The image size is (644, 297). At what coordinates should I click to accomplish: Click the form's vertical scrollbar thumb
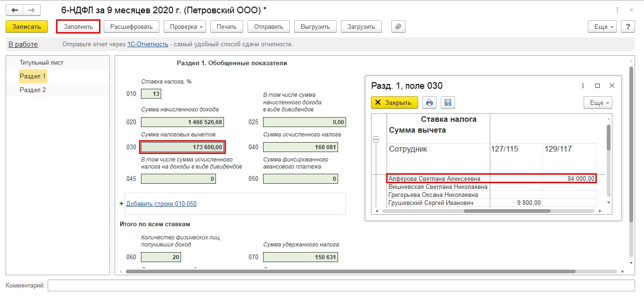(631, 144)
